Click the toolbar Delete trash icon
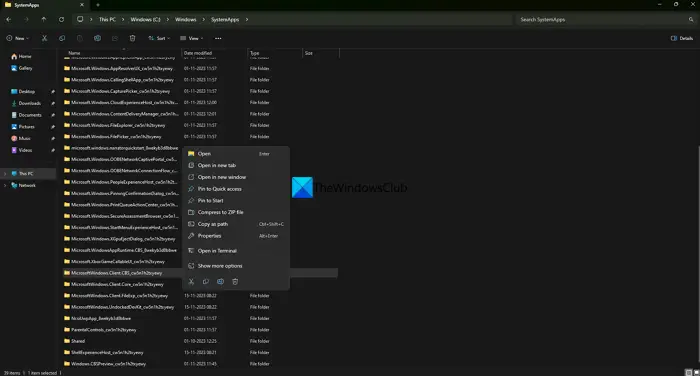The width and height of the screenshot is (700, 376). click(x=133, y=38)
